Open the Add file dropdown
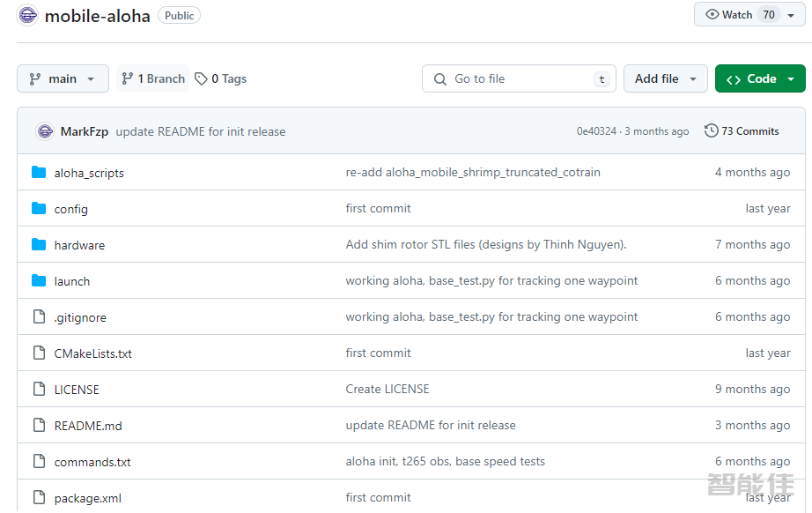The width and height of the screenshot is (812, 513). [666, 78]
